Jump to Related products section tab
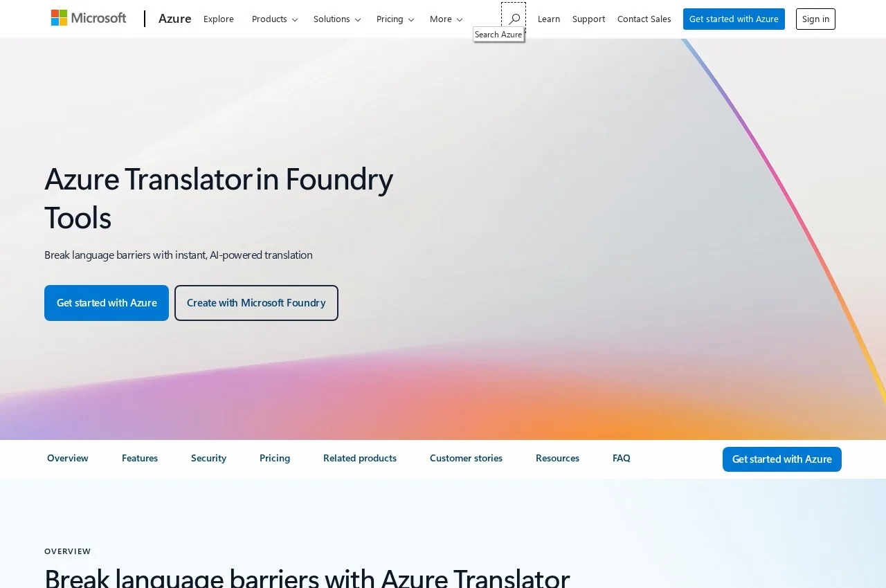 click(x=360, y=458)
